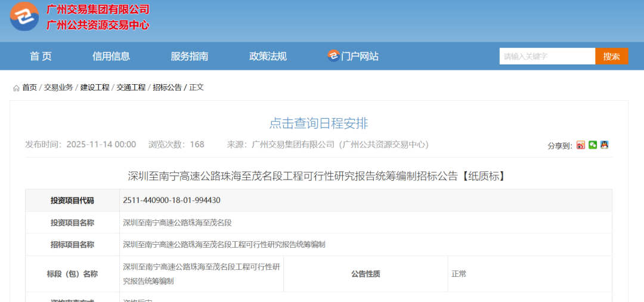The image size is (644, 302).
Task: Focus the keyword search input field
Action: (547, 56)
